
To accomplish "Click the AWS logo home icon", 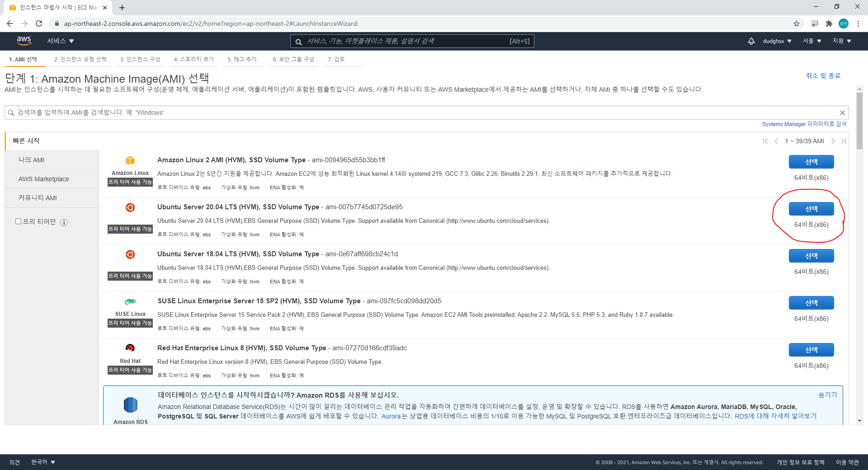I will pos(24,41).
